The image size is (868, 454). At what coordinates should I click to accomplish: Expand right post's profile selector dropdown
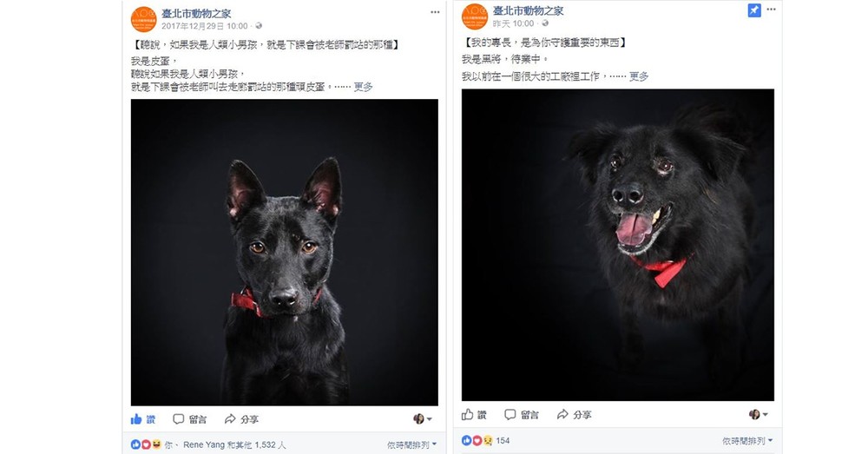[x=759, y=414]
